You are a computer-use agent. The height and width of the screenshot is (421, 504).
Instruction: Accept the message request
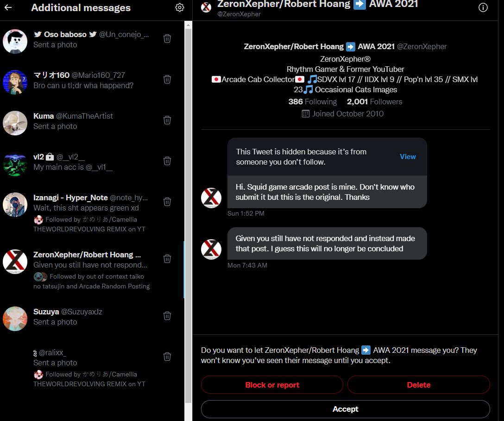(x=345, y=409)
